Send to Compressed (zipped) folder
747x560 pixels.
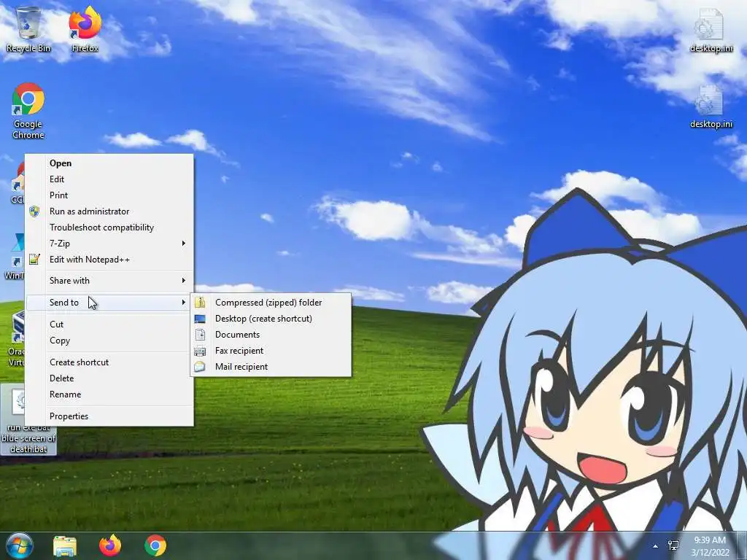tap(271, 303)
